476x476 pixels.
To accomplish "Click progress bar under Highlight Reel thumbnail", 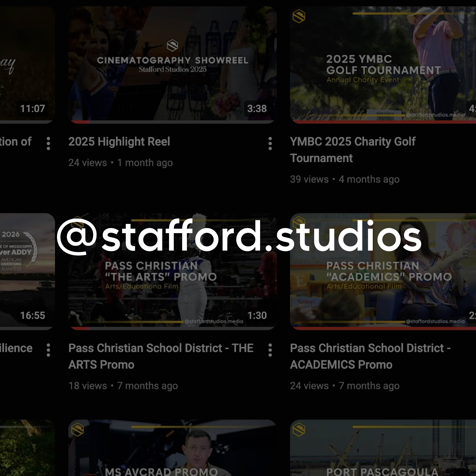I will coord(172,122).
